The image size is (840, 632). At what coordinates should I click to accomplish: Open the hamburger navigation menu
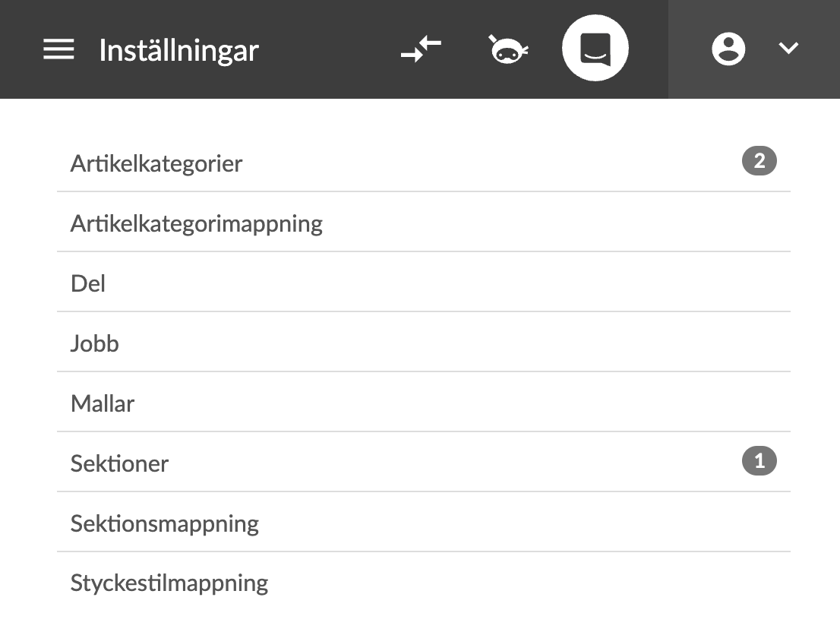[58, 50]
